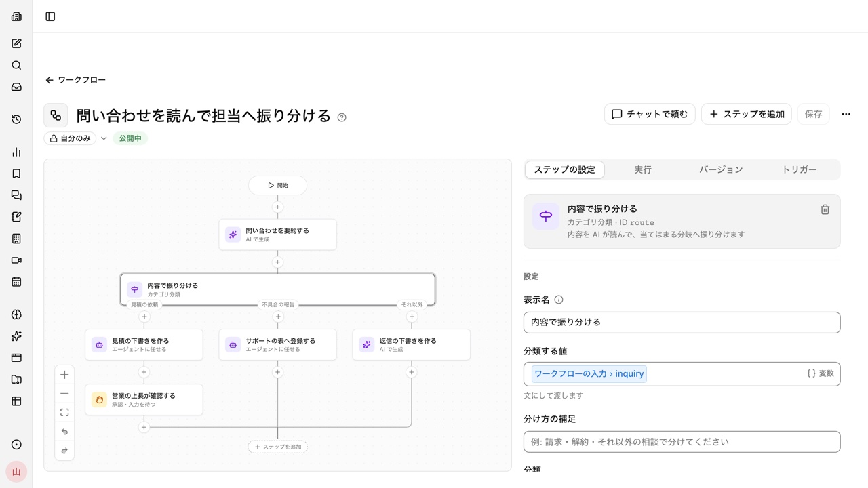Click the bookmark icon in the sidebar
The height and width of the screenshot is (488, 868).
[x=16, y=174]
